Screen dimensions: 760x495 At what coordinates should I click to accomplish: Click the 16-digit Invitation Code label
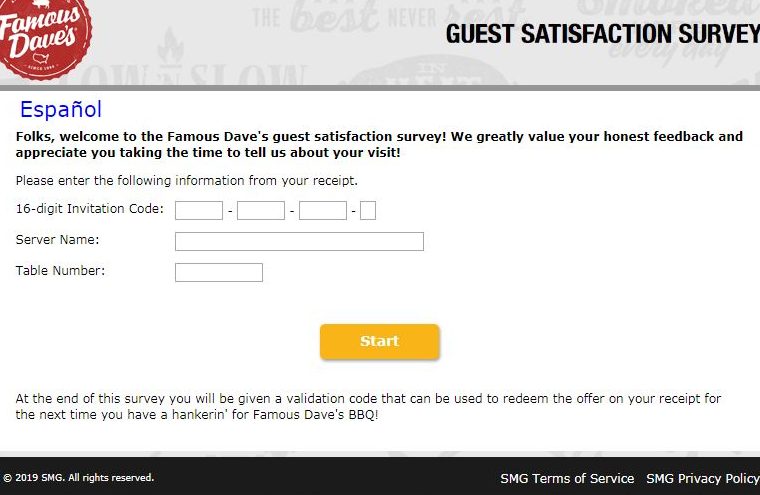click(x=90, y=209)
